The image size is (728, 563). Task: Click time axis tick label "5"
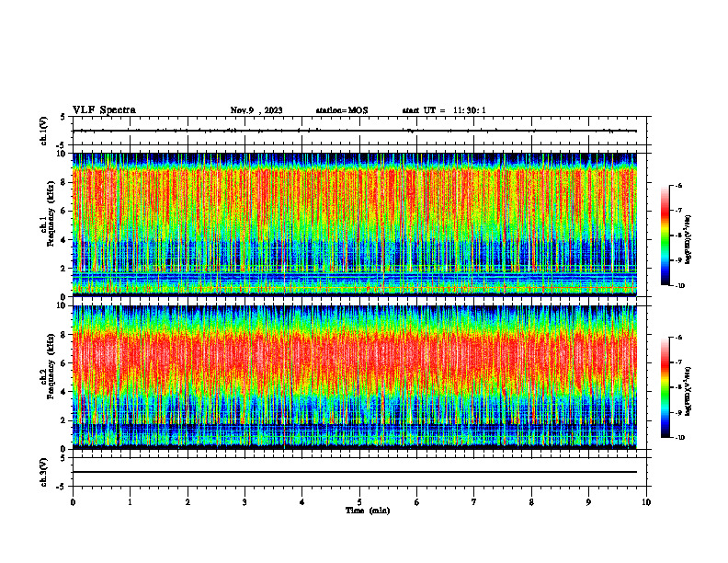click(x=359, y=502)
